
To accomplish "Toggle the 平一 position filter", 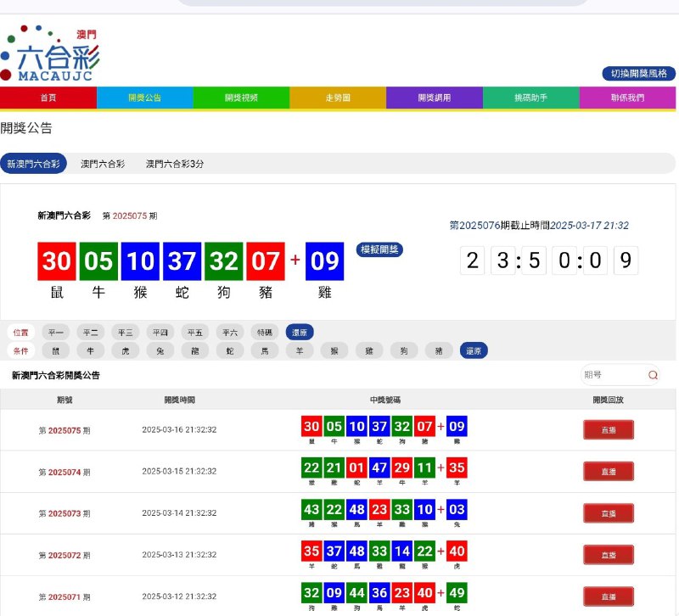I will tap(56, 332).
